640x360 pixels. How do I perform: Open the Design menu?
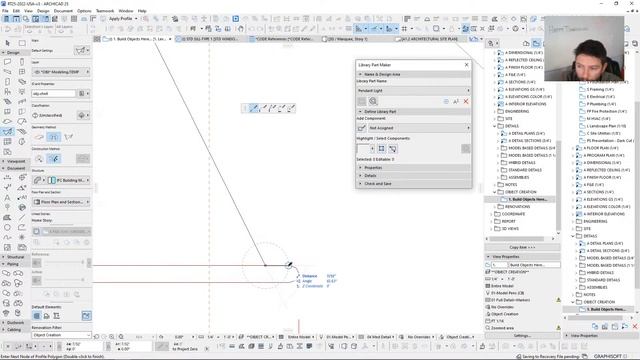point(43,11)
